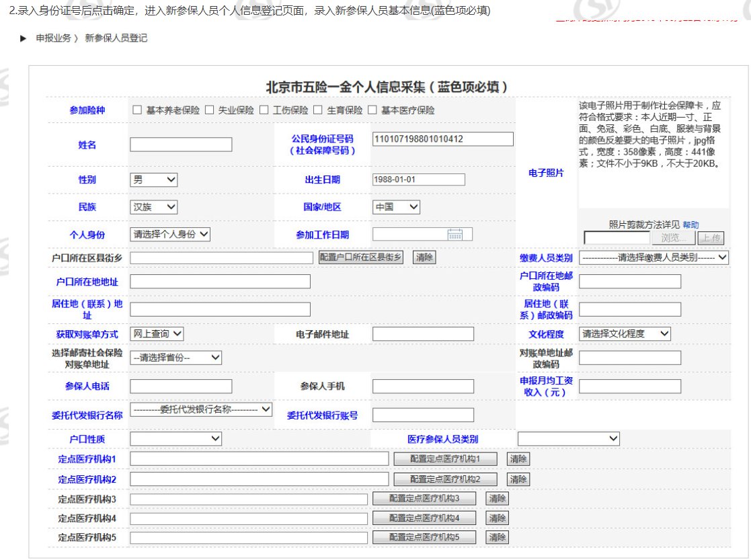Tick the 失业保险 checkbox
Image resolution: width=751 pixels, height=560 pixels.
pos(209,110)
